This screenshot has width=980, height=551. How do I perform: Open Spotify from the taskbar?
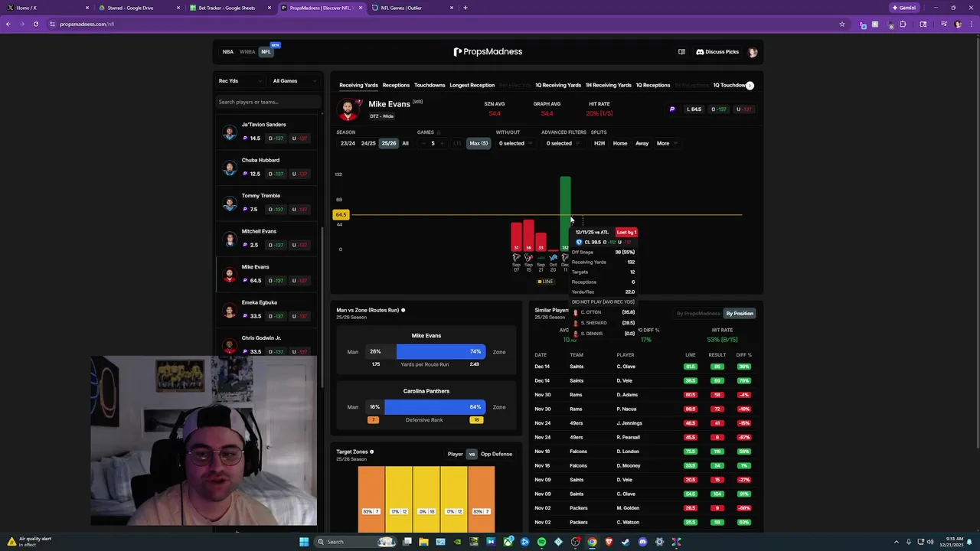coord(541,542)
